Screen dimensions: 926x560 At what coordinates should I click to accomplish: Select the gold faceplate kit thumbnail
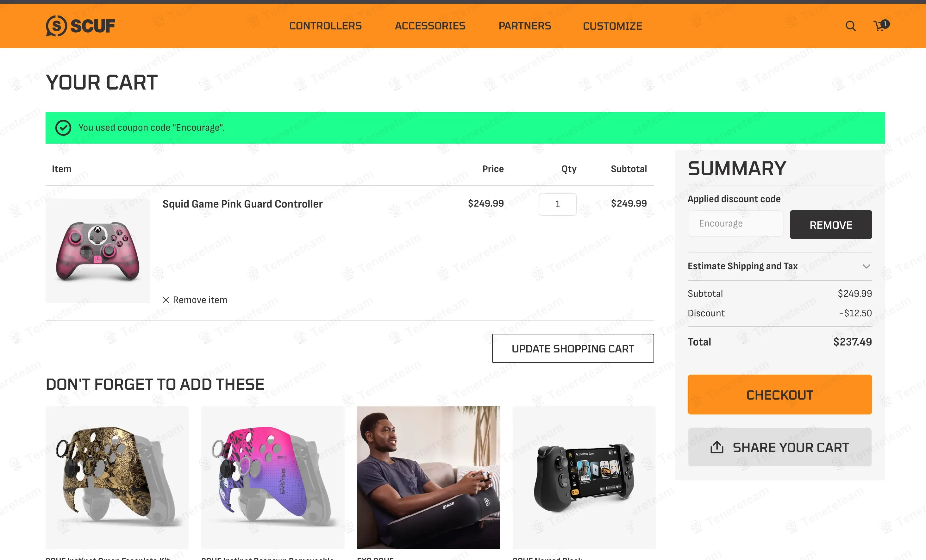(117, 477)
